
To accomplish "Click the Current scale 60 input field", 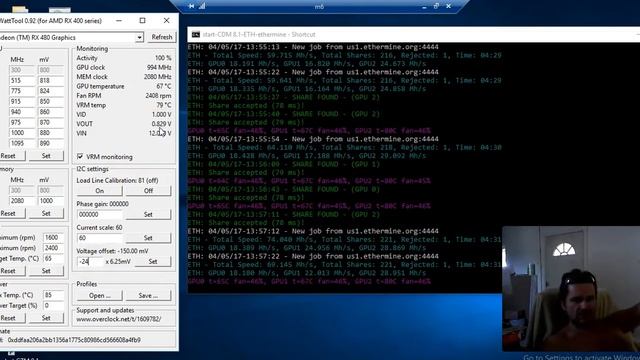I will [x=100, y=238].
